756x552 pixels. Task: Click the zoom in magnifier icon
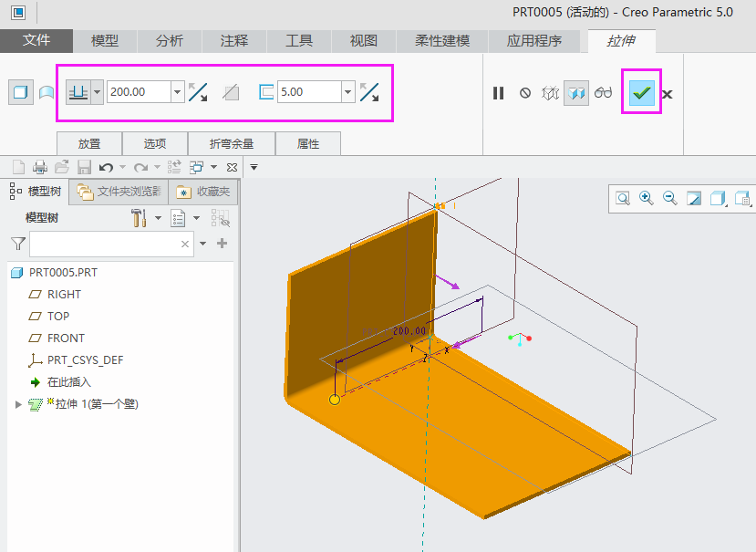[647, 198]
